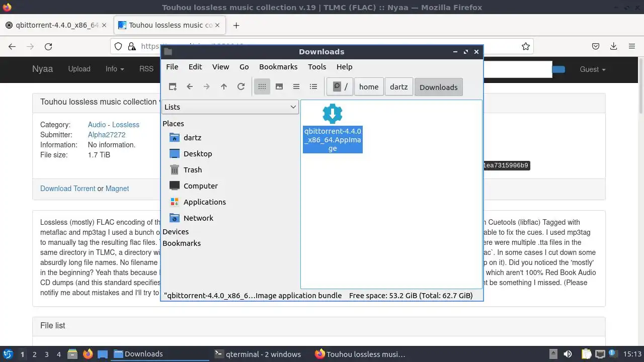Open the View menu
Image resolution: width=644 pixels, height=362 pixels.
coord(220,66)
